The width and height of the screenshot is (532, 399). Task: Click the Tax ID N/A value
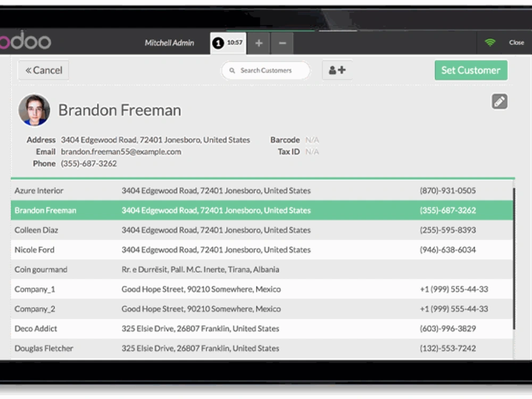pyautogui.click(x=312, y=152)
